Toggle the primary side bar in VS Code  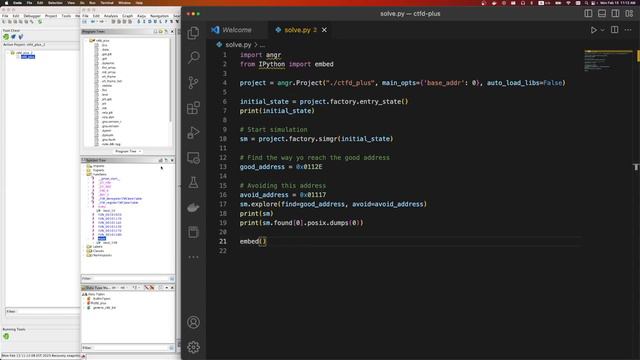pyautogui.click(x=588, y=13)
